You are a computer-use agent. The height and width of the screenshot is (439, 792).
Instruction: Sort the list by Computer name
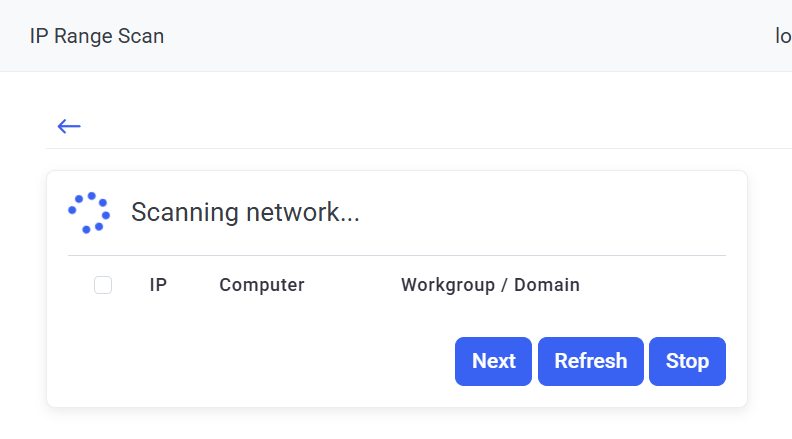pos(262,285)
